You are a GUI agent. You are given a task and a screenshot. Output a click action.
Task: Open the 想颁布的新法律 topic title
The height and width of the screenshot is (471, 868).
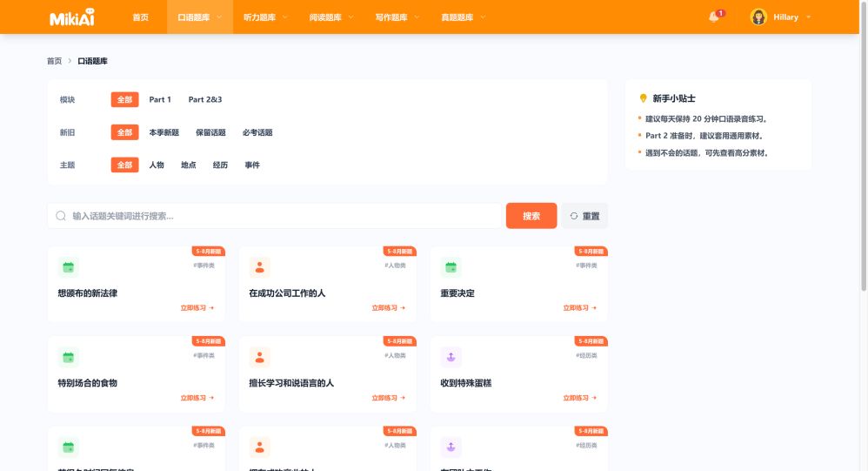pos(88,293)
